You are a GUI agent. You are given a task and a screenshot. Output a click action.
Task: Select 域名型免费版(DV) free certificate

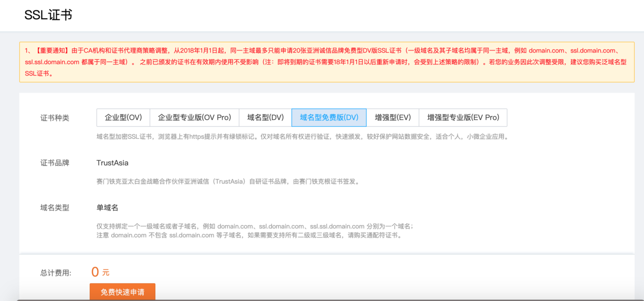click(x=329, y=117)
